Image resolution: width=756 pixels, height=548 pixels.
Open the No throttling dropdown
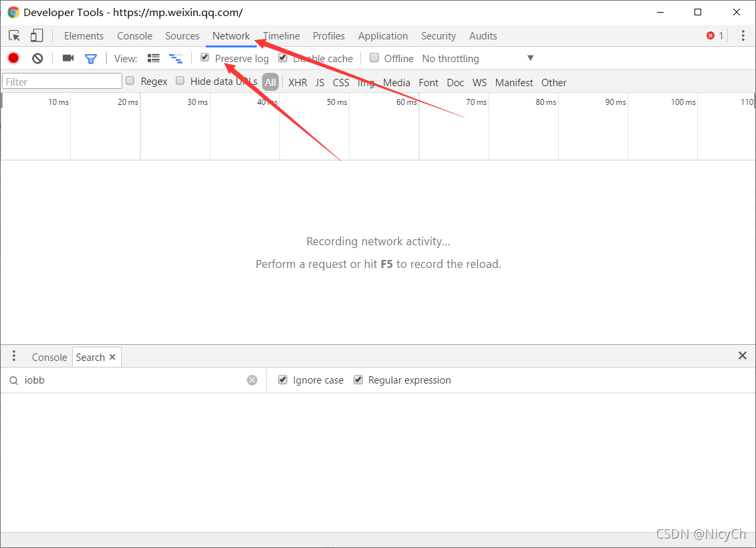point(477,58)
